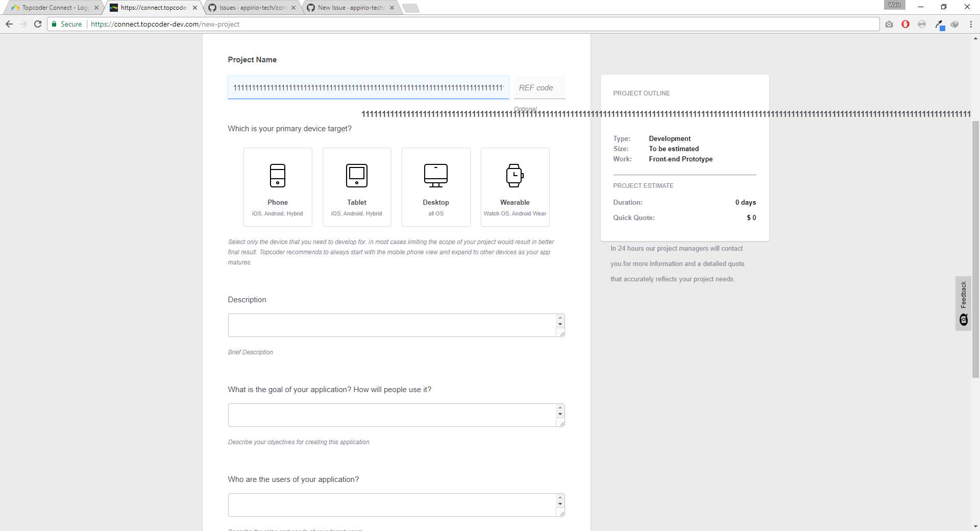Viewport: 980px width, 531px height.
Task: Click the Project Name input field
Action: coord(369,88)
